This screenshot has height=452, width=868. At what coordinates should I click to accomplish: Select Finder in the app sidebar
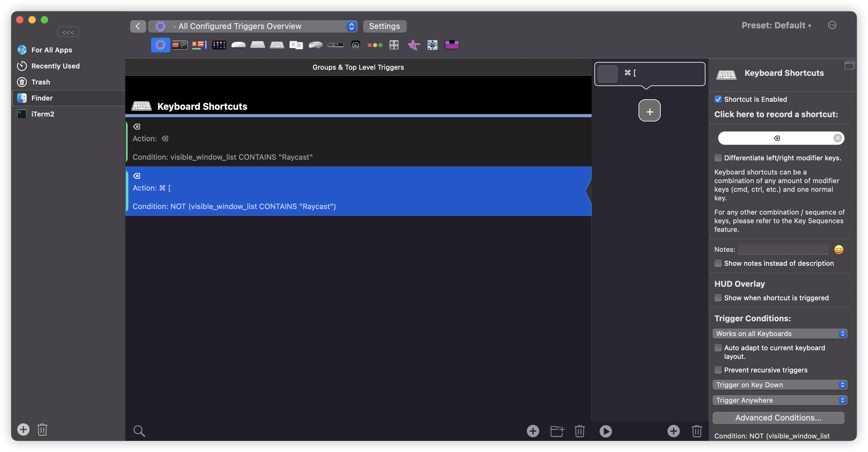click(x=68, y=98)
